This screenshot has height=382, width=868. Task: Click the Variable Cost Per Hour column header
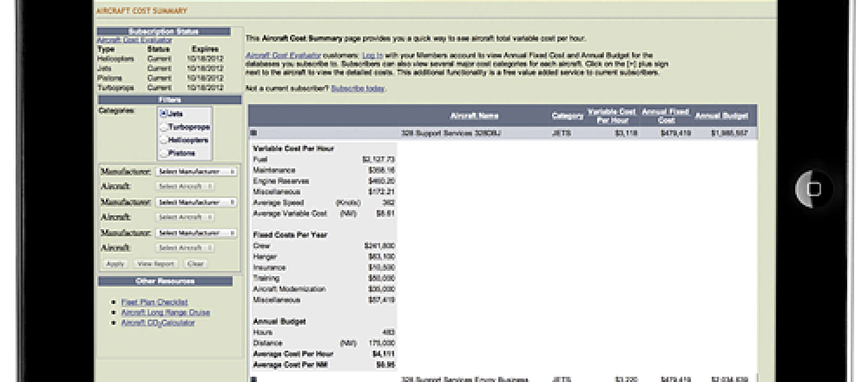[612, 116]
